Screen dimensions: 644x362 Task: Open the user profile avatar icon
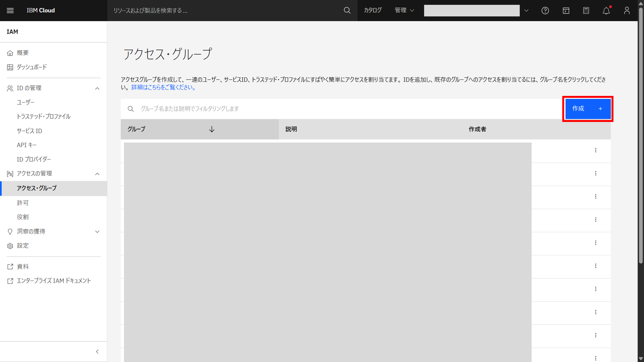tap(627, 11)
